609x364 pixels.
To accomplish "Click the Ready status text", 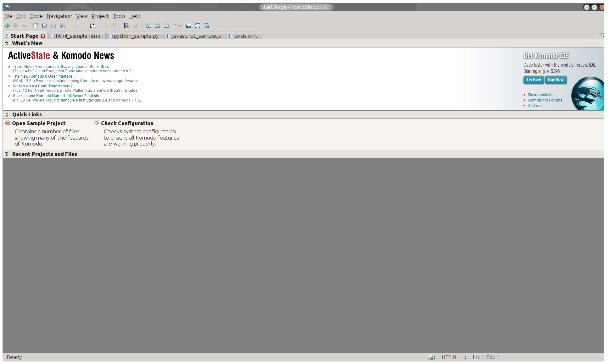I will 14,357.
